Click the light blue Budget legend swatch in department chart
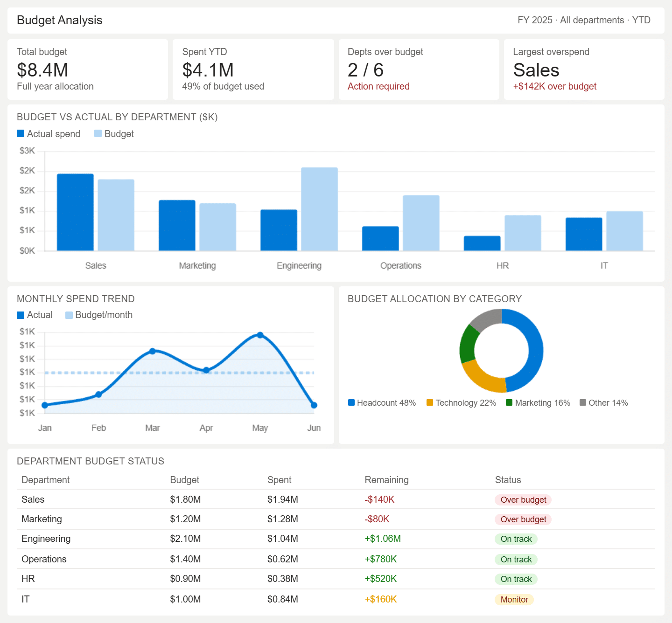Viewport: 672px width, 623px height. [98, 133]
